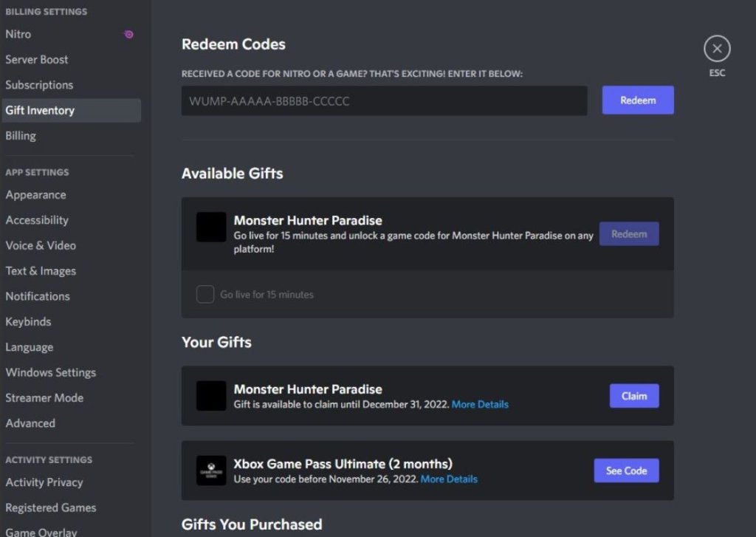The image size is (756, 537).
Task: Select Streamer Mode in the sidebar
Action: 44,398
